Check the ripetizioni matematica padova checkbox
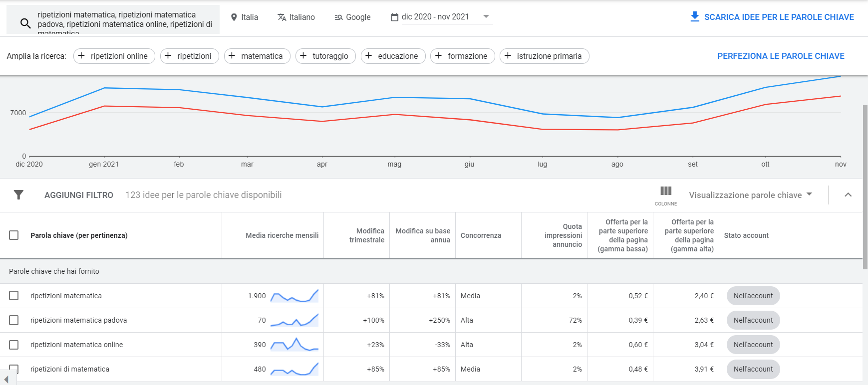The width and height of the screenshot is (868, 385). point(14,320)
